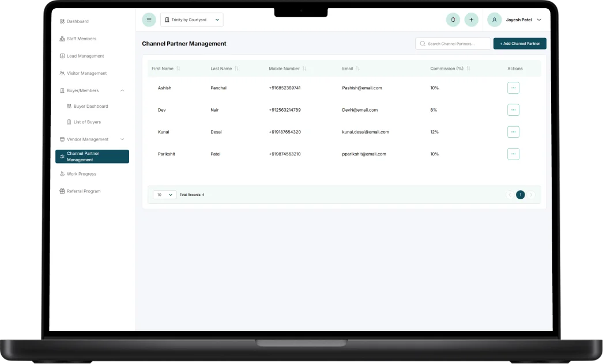Viewport: 603px width, 364px height.
Task: Click Total Records: 4 text
Action: (x=192, y=195)
